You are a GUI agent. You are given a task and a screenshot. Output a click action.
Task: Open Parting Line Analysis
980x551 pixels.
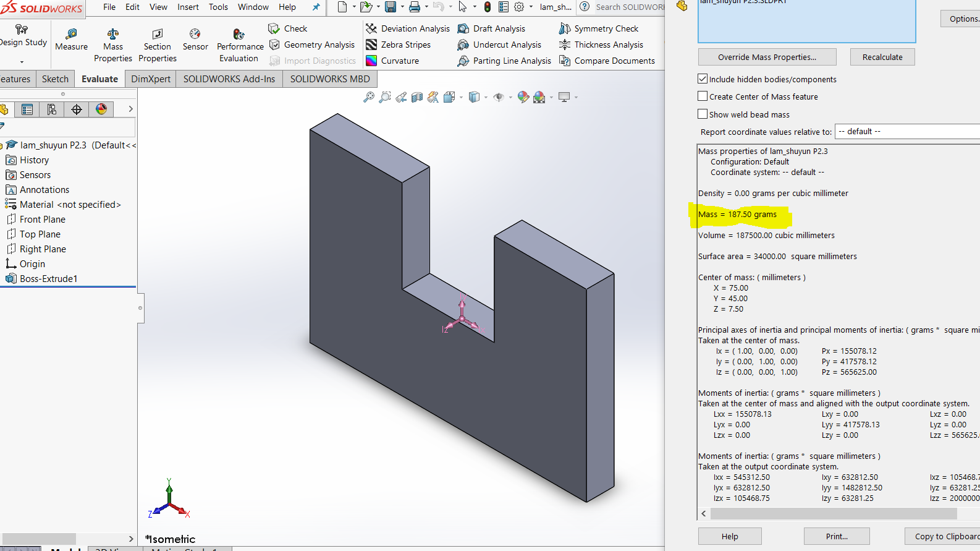[x=504, y=61]
